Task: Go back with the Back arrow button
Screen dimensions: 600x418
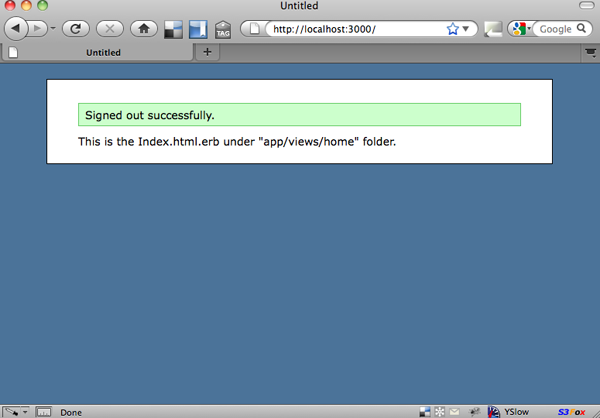Action: click(16, 28)
